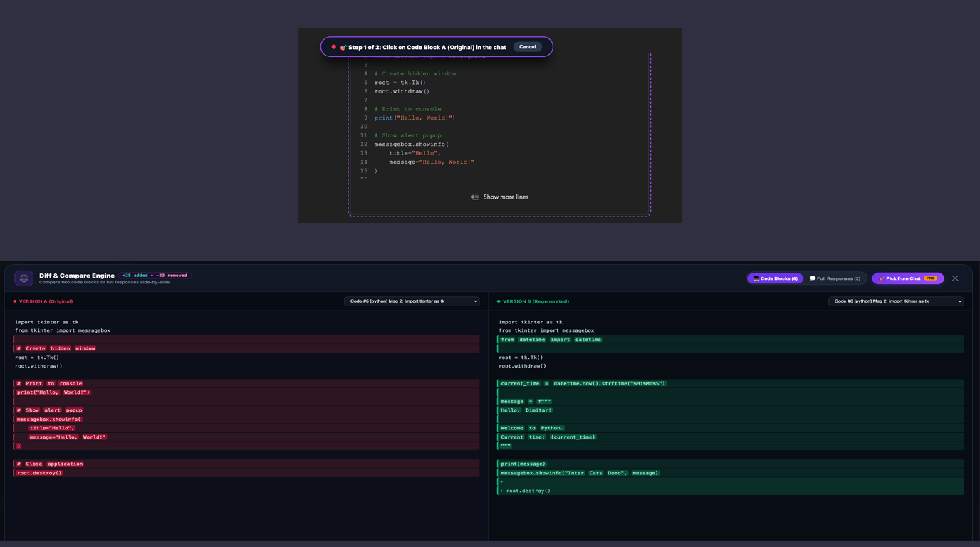This screenshot has width=980, height=547.
Task: Open the Version A code selector dropdown
Action: (x=412, y=301)
